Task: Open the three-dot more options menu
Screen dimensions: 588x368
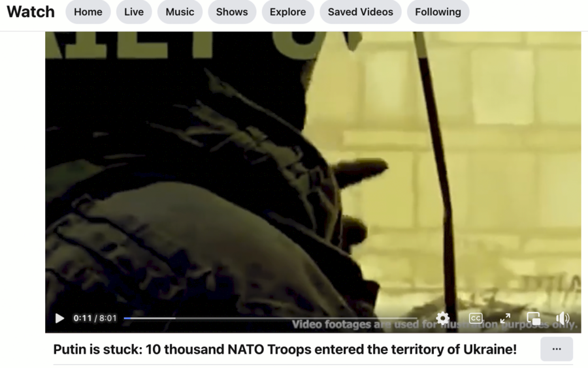Action: point(557,349)
